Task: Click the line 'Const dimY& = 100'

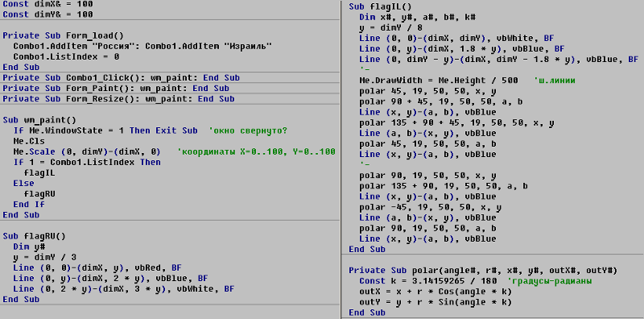Action: (x=47, y=14)
